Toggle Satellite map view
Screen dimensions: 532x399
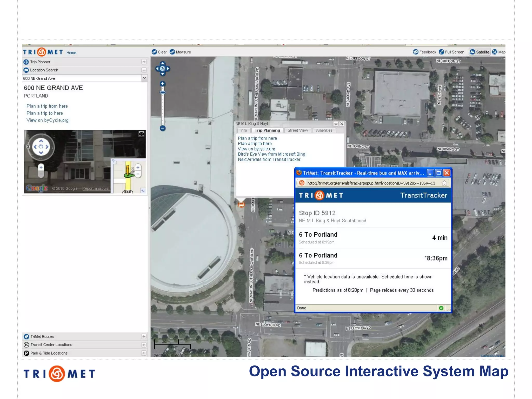tap(479, 52)
